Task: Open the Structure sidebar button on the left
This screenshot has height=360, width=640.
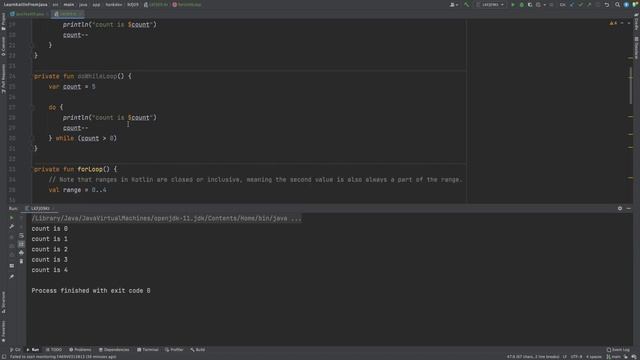Action: pyautogui.click(x=4, y=303)
